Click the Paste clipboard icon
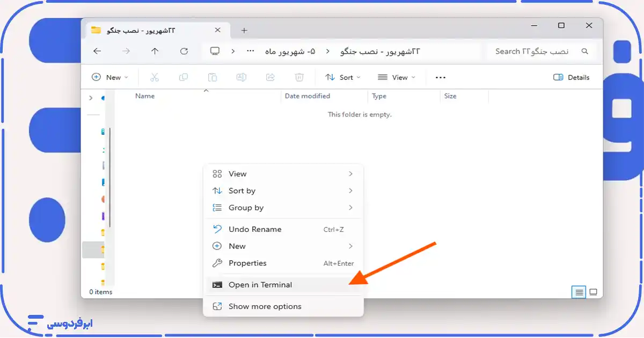 tap(213, 77)
